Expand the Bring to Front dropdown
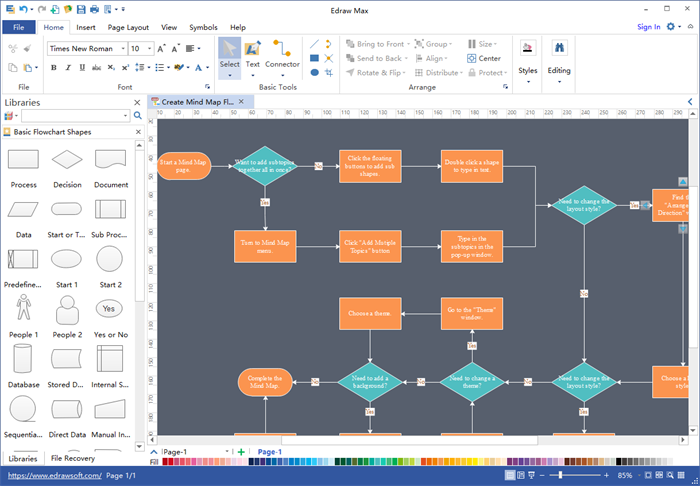Screen dimensions: 700x486 408,44
